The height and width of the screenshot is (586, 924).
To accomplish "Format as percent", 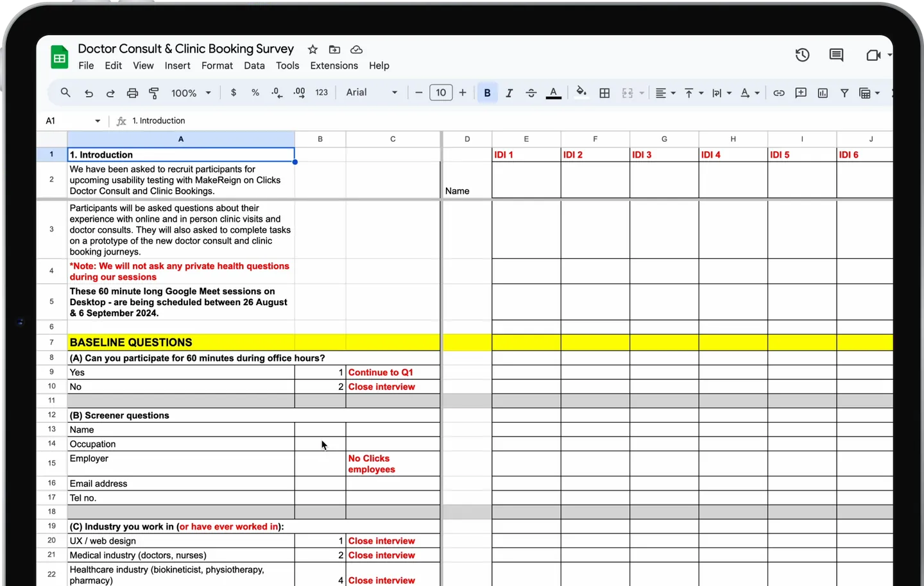I will click(255, 93).
